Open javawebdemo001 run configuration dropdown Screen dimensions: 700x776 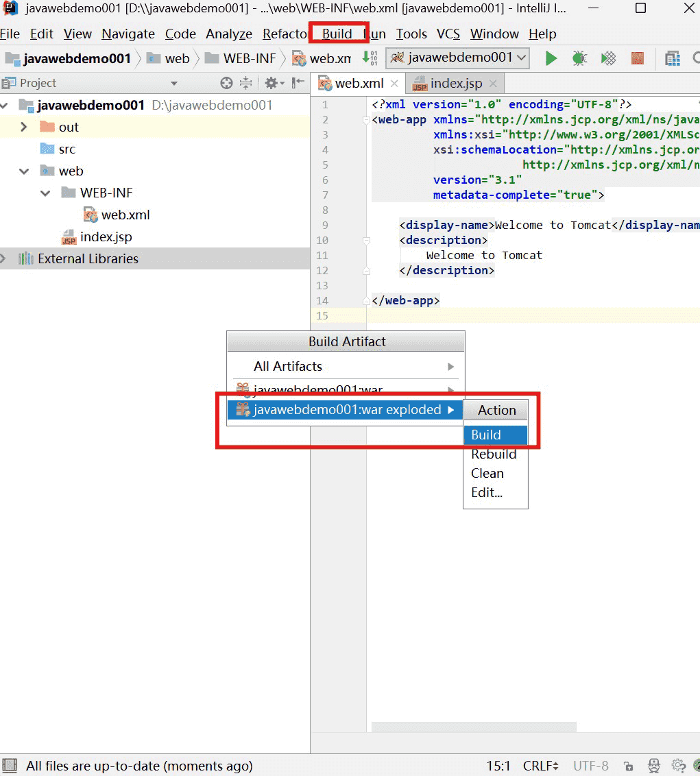pos(458,58)
